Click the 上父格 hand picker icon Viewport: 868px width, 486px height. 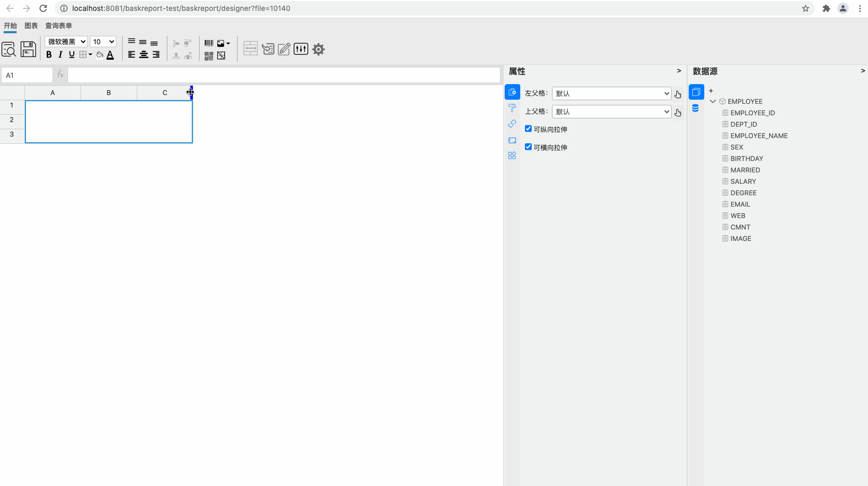point(678,113)
